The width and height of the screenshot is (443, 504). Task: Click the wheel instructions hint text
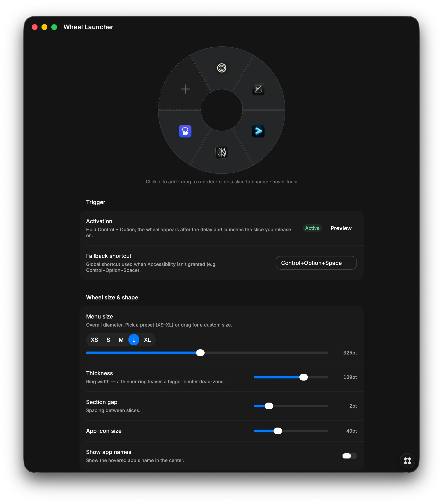221,182
